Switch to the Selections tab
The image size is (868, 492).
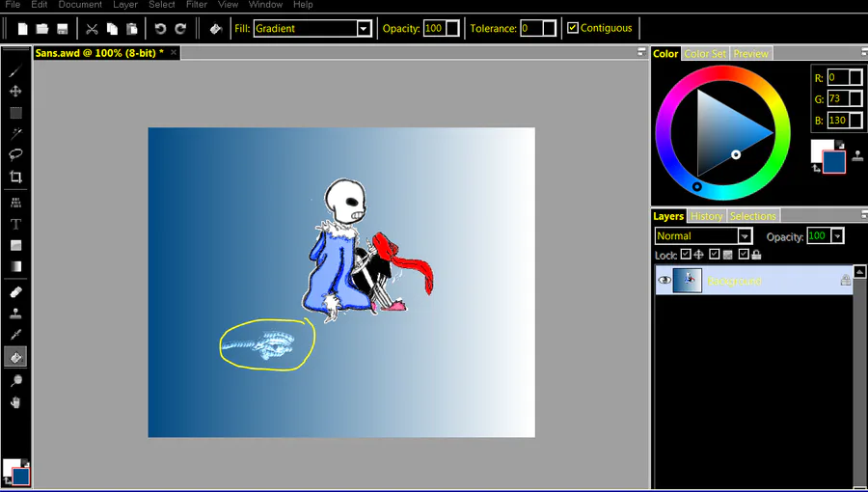tap(753, 216)
